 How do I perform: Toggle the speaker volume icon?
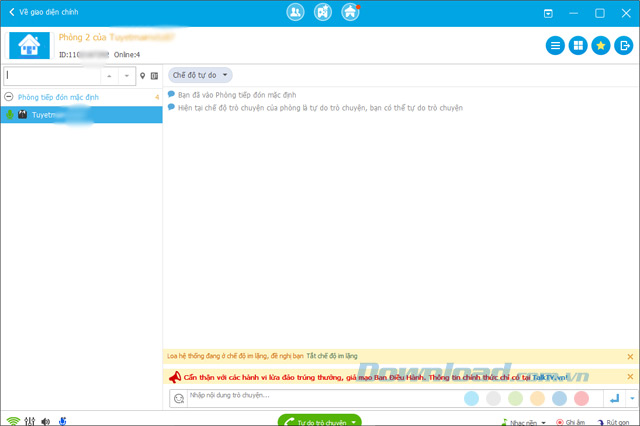[46, 422]
